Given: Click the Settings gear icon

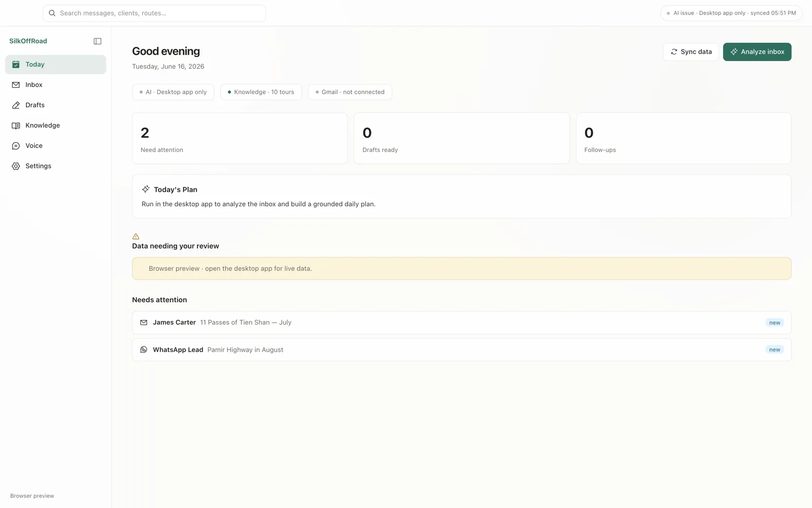Looking at the screenshot, I should pyautogui.click(x=16, y=166).
